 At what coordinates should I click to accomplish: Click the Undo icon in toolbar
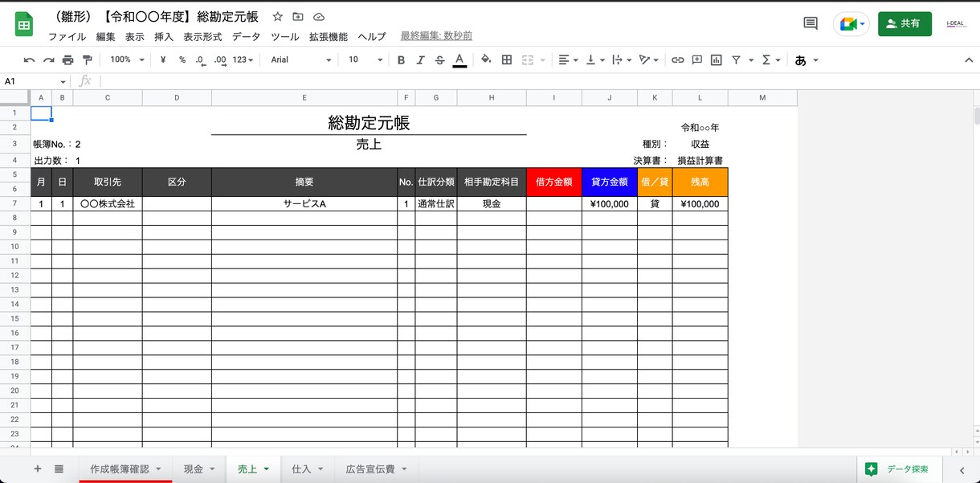[30, 60]
